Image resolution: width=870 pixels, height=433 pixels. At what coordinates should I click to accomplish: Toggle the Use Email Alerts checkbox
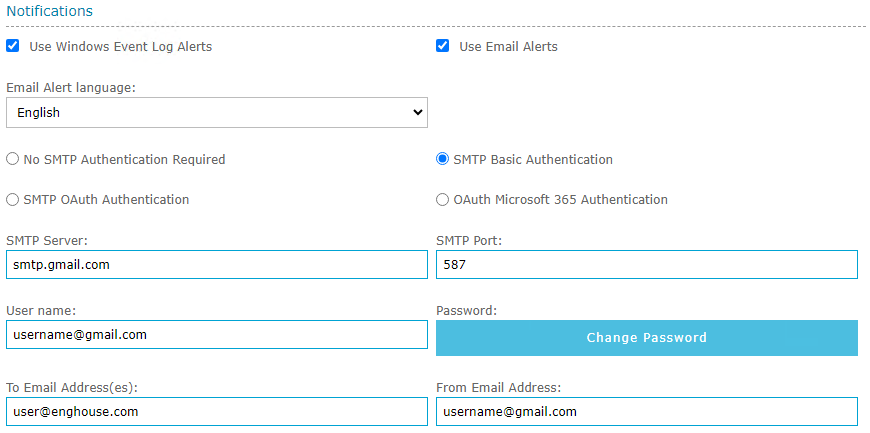(443, 46)
